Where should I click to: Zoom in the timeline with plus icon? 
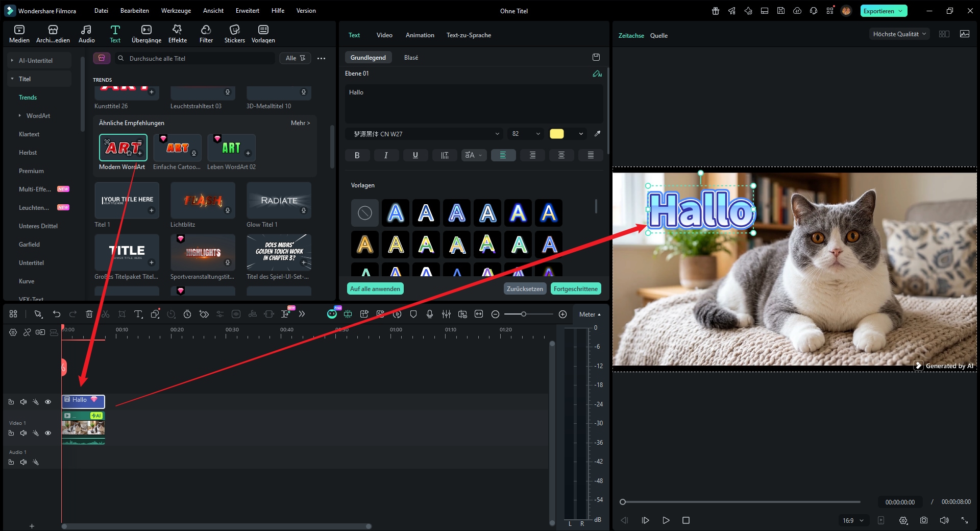pyautogui.click(x=562, y=315)
